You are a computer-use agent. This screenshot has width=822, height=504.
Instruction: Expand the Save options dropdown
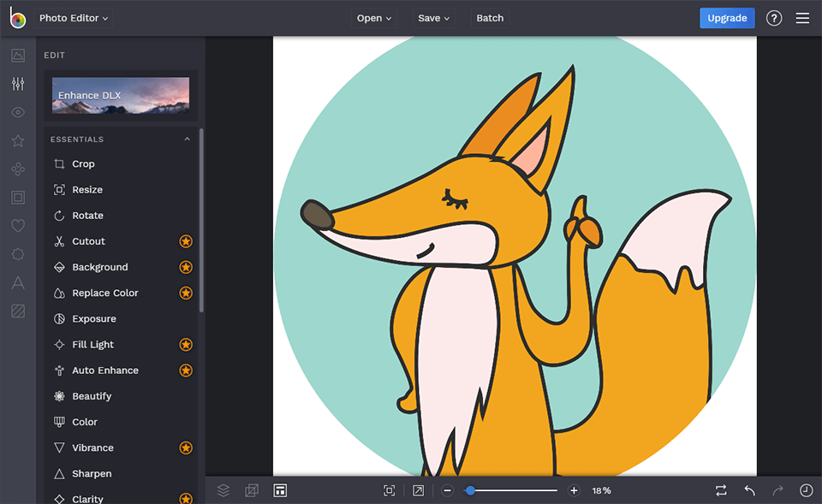[x=433, y=17]
